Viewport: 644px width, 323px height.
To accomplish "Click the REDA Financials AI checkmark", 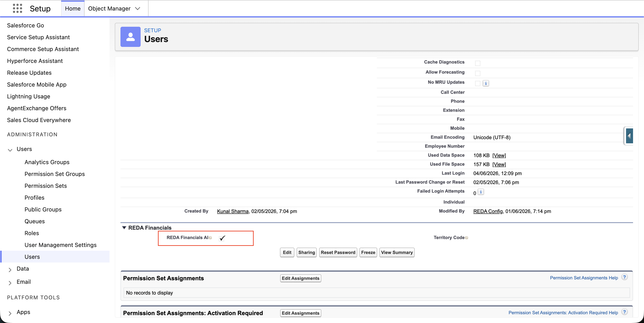I will pos(222,238).
